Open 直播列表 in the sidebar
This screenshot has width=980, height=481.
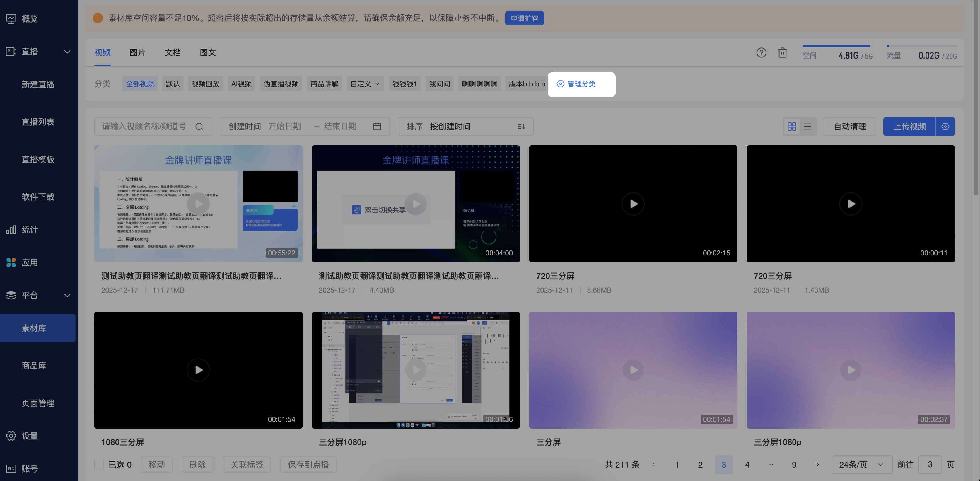pos(38,122)
